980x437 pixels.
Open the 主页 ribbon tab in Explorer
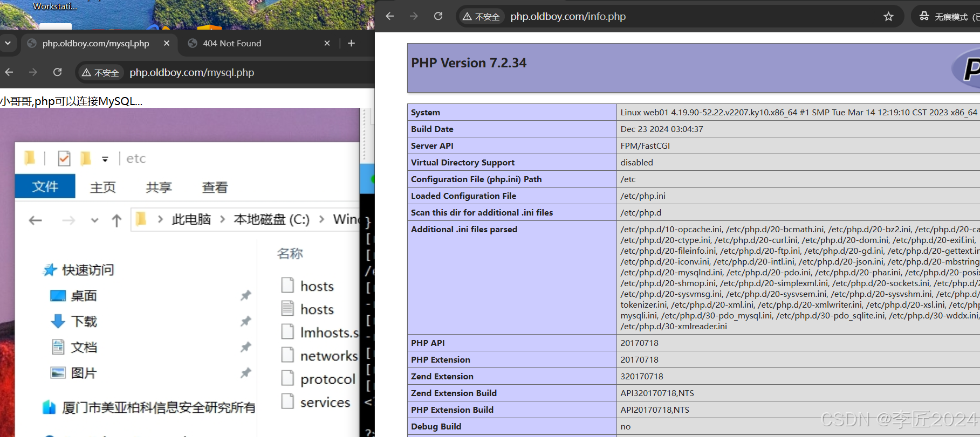(x=102, y=187)
